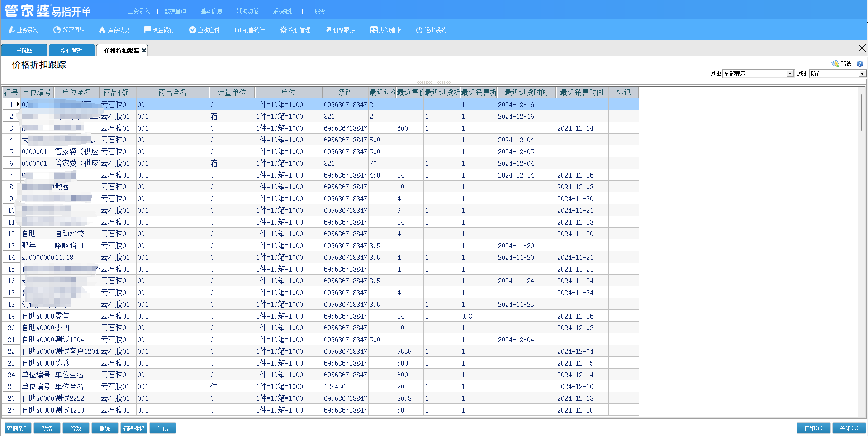Click the 商品代码 column header
Screen dimensions: 868x436
pyautogui.click(x=118, y=93)
